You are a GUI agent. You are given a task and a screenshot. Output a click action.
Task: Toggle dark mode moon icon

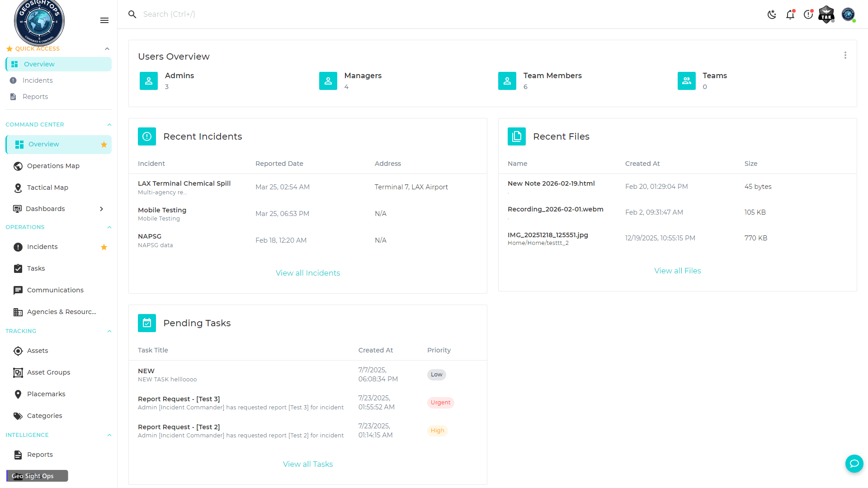[x=772, y=14]
